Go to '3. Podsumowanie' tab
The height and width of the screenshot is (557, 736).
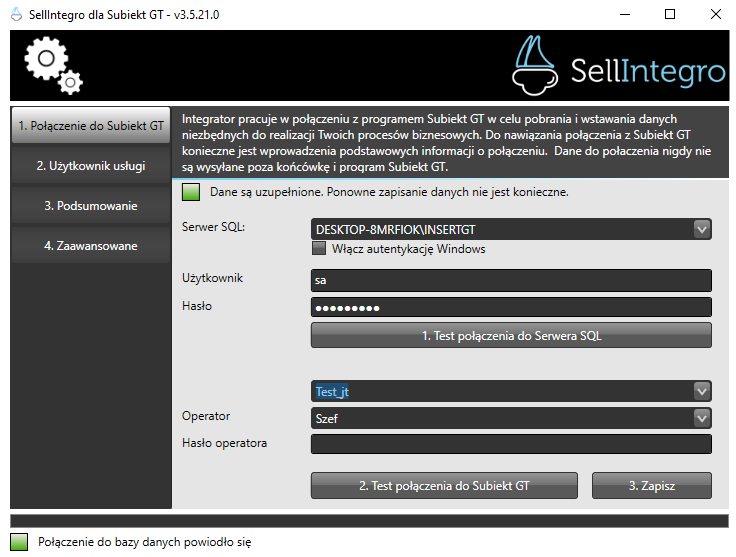click(91, 206)
